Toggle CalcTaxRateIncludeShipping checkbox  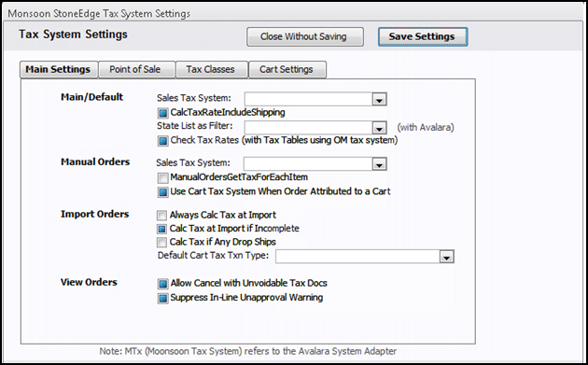162,113
